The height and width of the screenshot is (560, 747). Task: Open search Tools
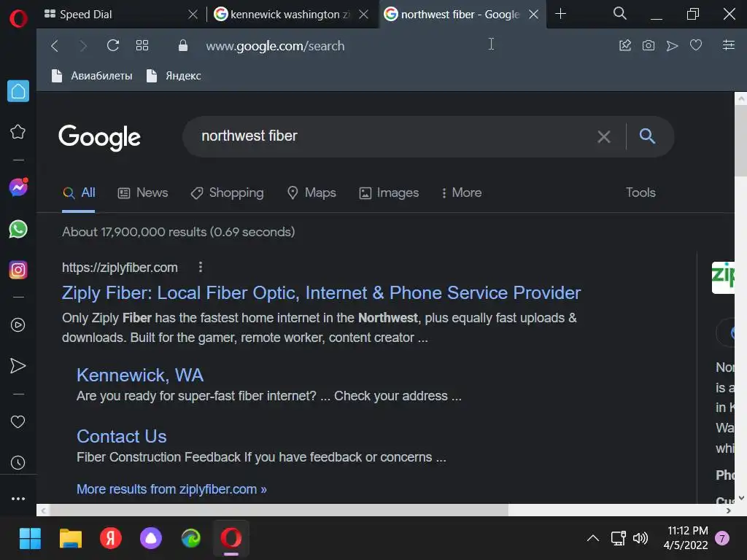(640, 192)
